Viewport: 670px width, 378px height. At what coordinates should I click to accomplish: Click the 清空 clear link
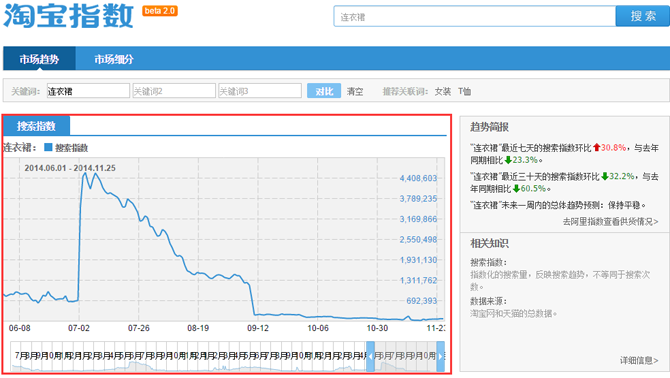click(355, 91)
